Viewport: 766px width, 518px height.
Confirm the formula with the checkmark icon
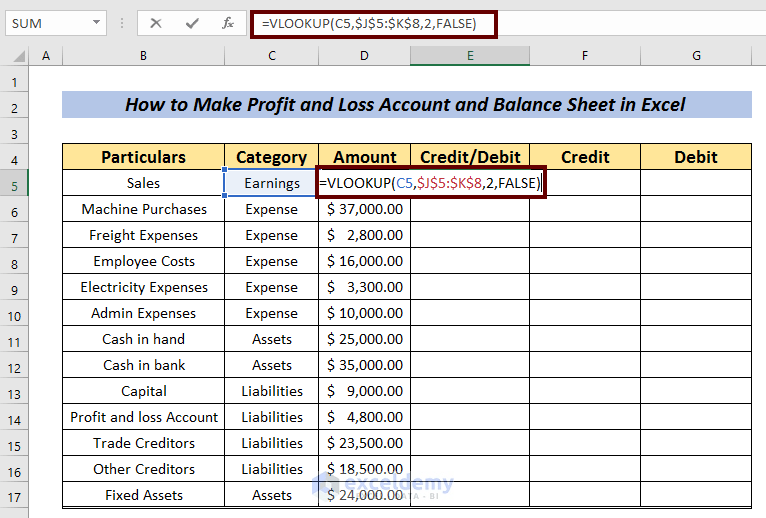point(192,23)
